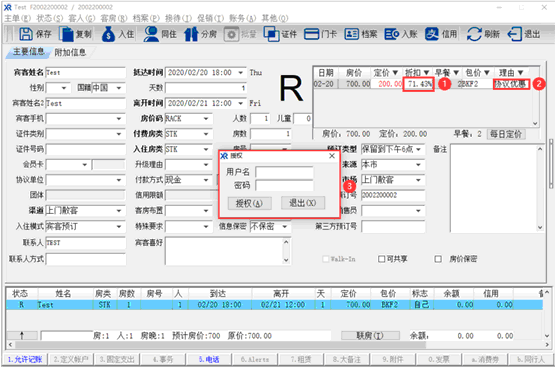Toggle the Walk-In checkbox
The width and height of the screenshot is (555, 367).
(x=326, y=259)
